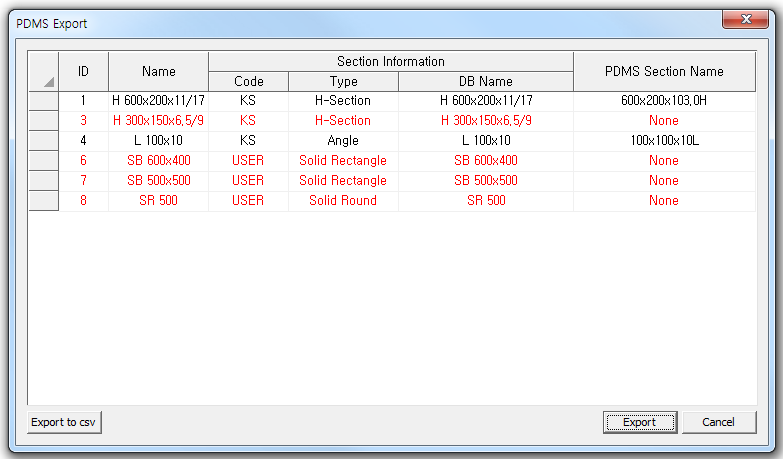The image size is (783, 459).
Task: Click PDMS section cell 100x100x10L
Action: (x=663, y=141)
